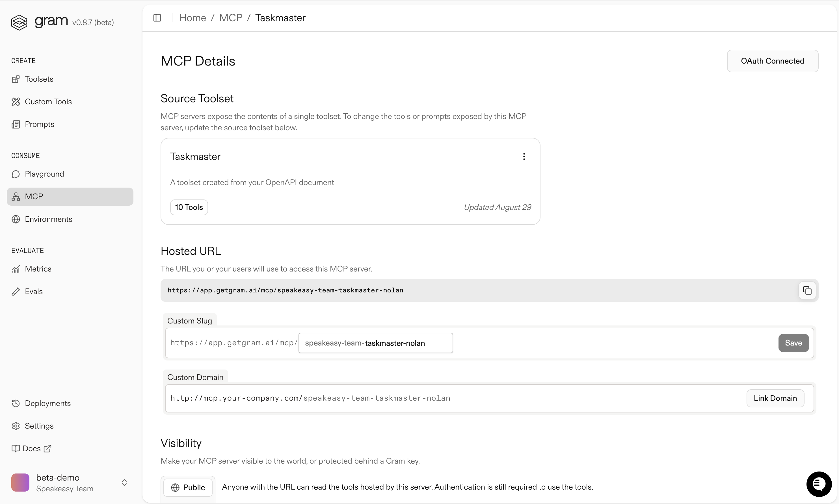The width and height of the screenshot is (839, 504).
Task: Click the Link Domain button
Action: (775, 398)
